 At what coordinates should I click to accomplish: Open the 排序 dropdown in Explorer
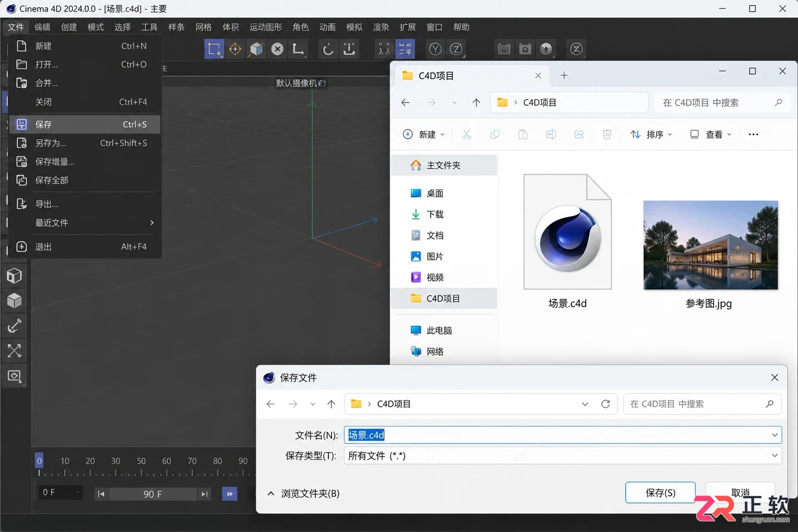[x=651, y=134]
